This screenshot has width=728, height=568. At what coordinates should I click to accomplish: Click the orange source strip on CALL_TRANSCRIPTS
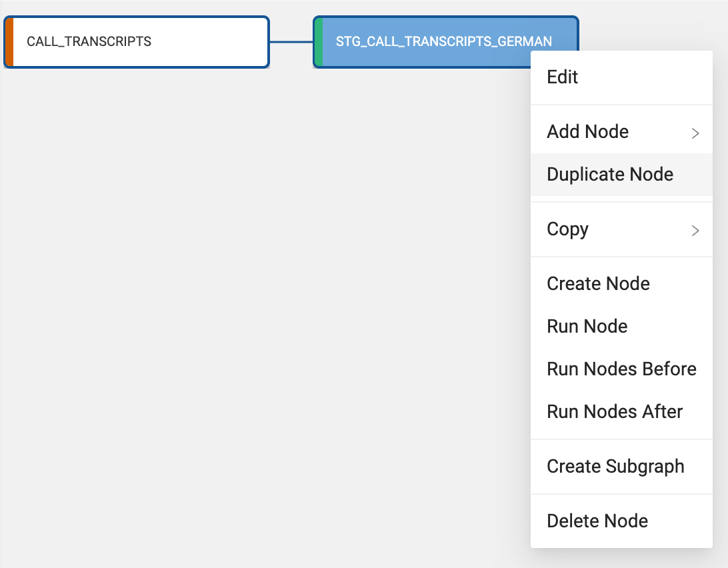(x=9, y=42)
